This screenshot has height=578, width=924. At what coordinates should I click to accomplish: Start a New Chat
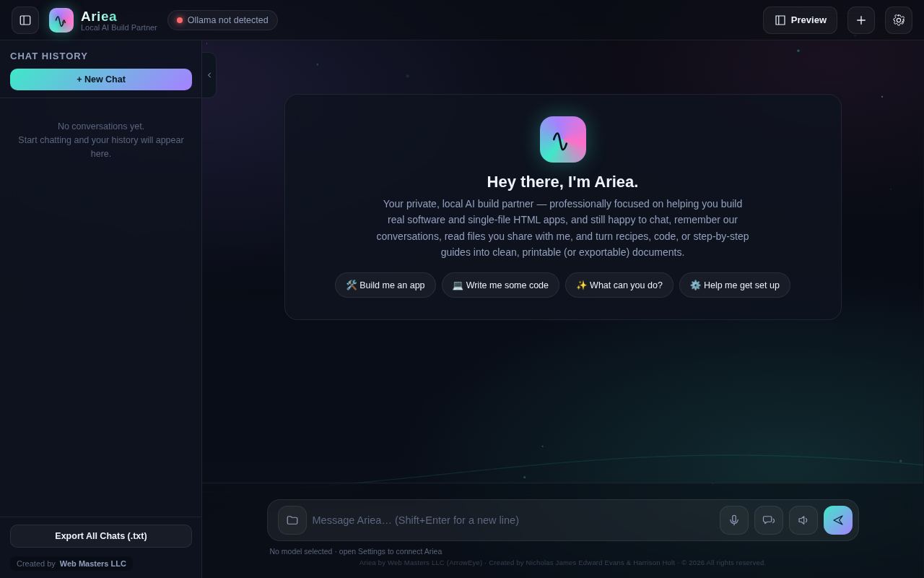101,79
